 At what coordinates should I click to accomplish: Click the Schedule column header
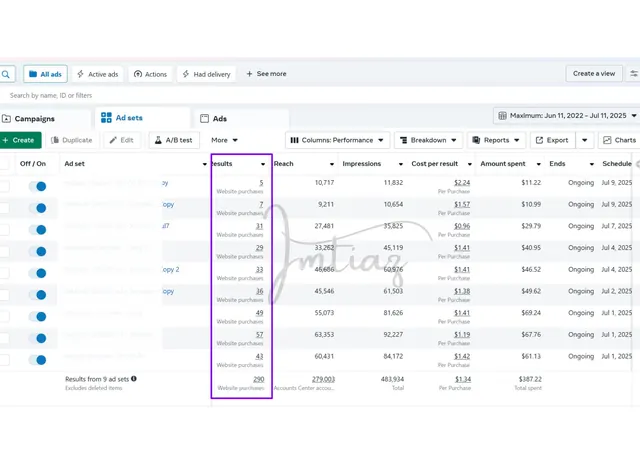617,164
